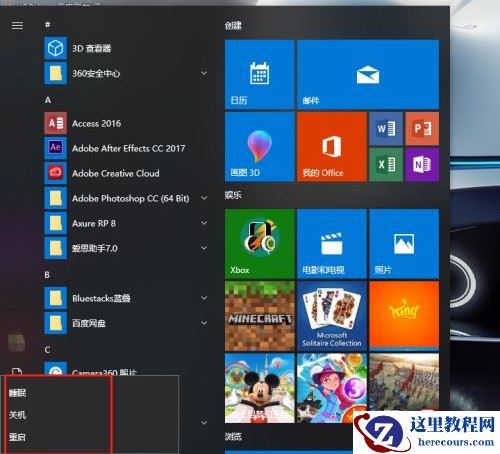
Task: Expand the 360安全中心 folder chevron
Action: point(204,73)
